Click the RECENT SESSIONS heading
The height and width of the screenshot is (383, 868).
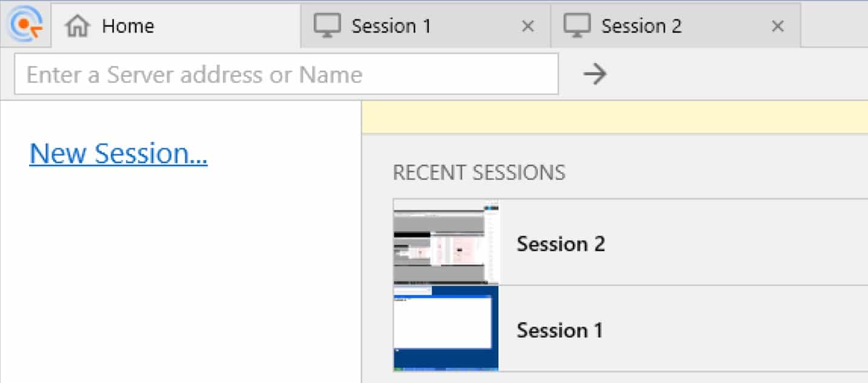479,173
